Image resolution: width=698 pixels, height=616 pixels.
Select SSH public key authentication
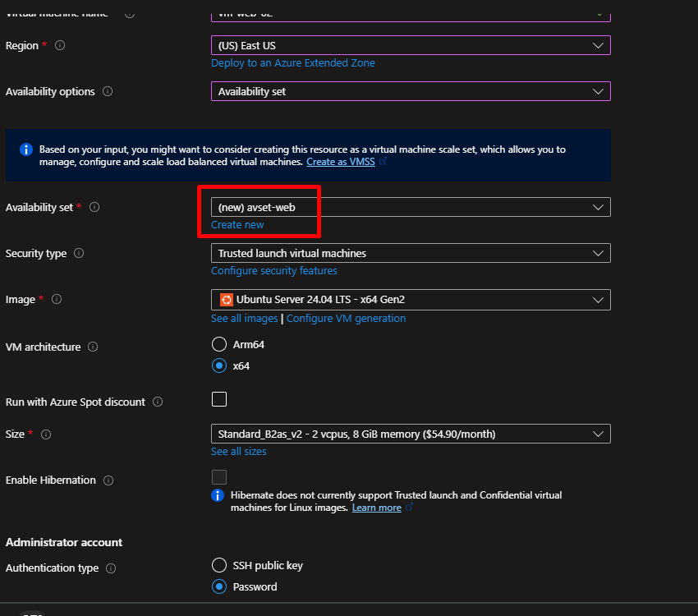pyautogui.click(x=219, y=565)
